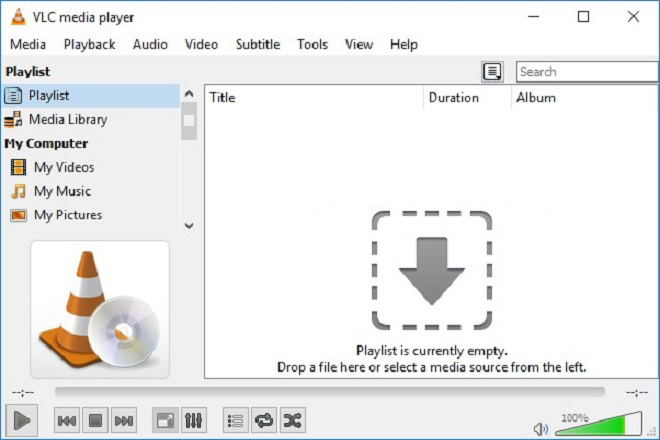The width and height of the screenshot is (660, 440).
Task: Open My Videos source
Action: point(91,167)
